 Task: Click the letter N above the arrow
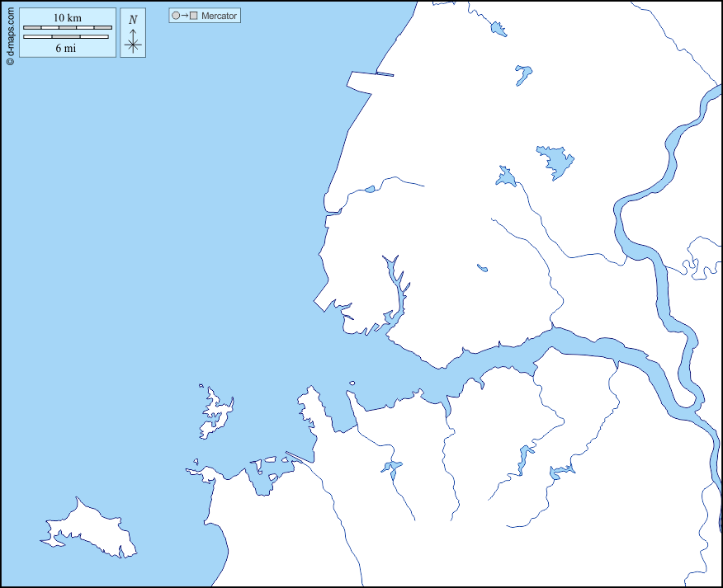pyautogui.click(x=133, y=20)
